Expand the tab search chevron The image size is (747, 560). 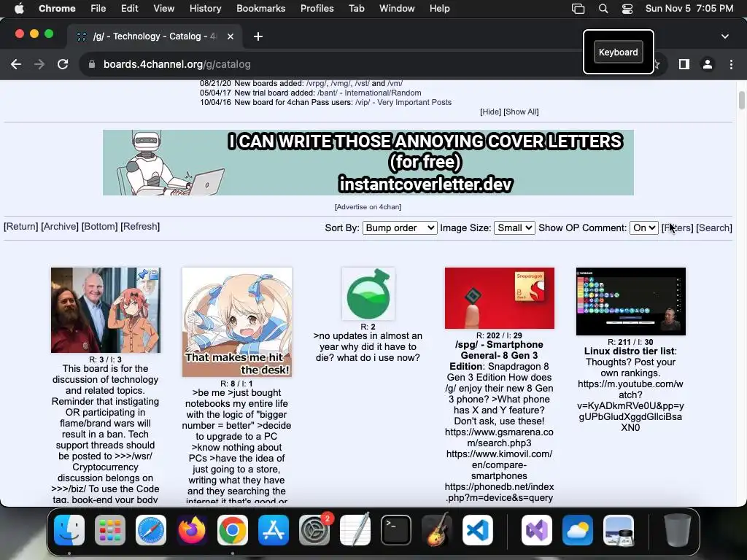(x=724, y=36)
